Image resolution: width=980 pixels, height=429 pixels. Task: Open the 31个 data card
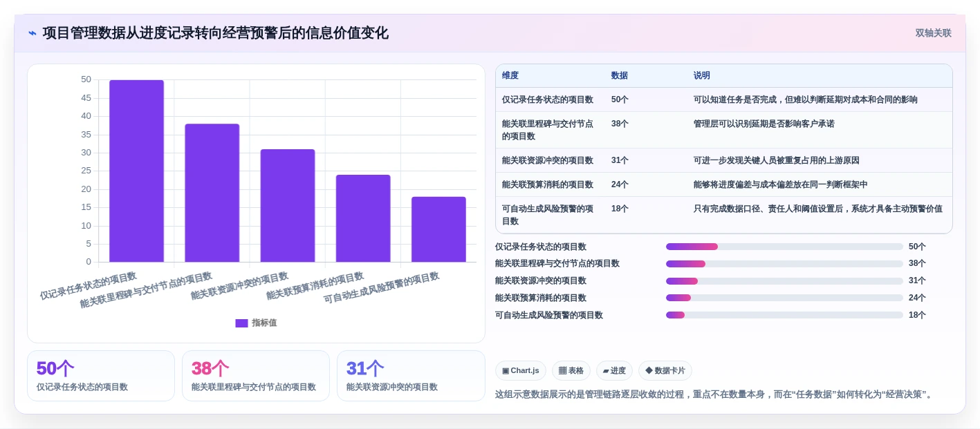[x=411, y=376]
